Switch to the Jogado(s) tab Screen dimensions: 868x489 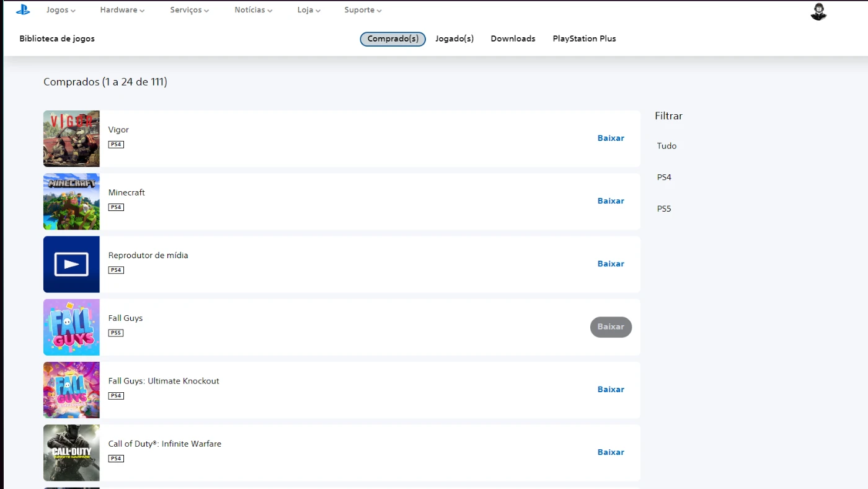coord(454,38)
